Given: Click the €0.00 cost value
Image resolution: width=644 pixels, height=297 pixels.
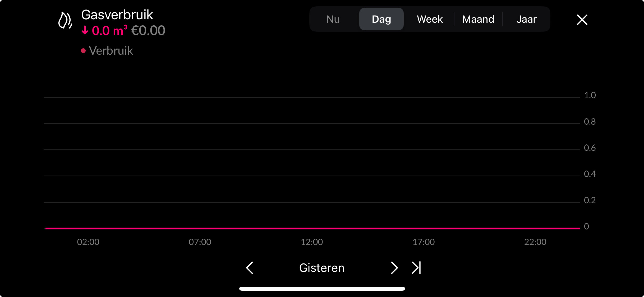Looking at the screenshot, I should tap(148, 31).
